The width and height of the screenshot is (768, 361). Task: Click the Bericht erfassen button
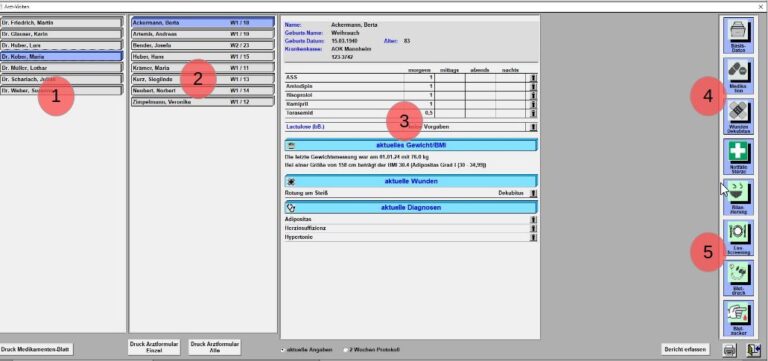click(686, 349)
